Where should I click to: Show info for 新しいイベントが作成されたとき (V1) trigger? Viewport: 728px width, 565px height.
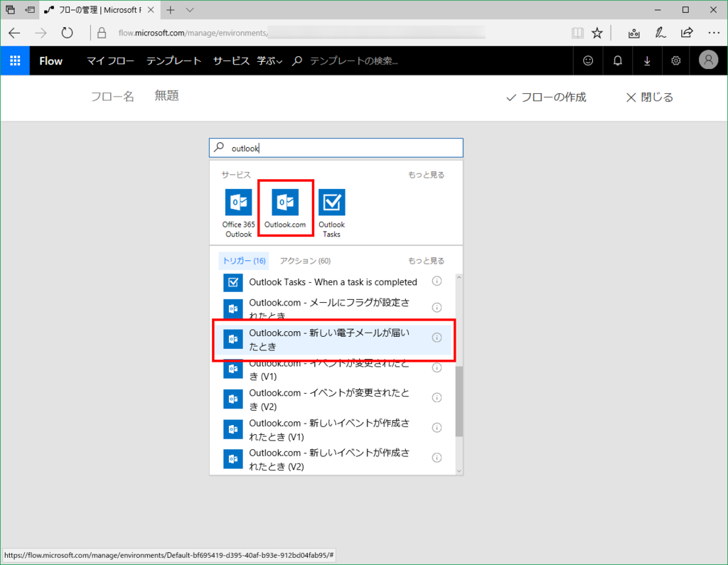tap(437, 428)
